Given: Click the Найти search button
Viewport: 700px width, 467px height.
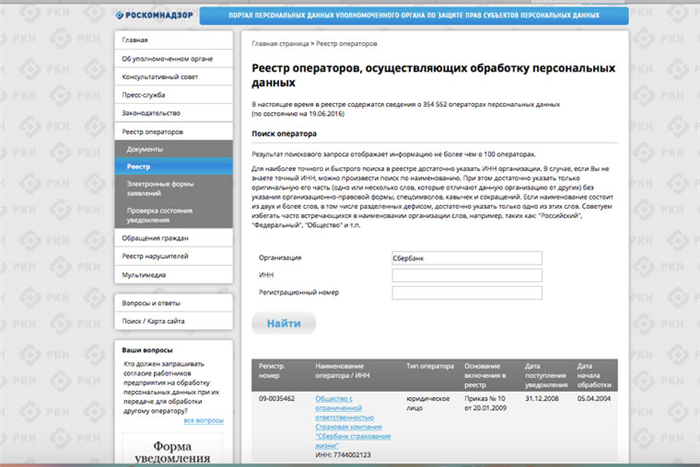Looking at the screenshot, I should (x=284, y=323).
